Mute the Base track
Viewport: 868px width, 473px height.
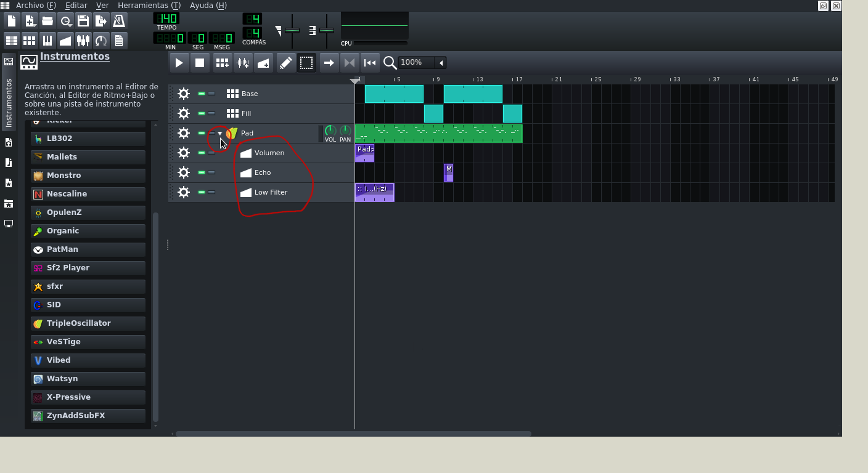pos(200,94)
